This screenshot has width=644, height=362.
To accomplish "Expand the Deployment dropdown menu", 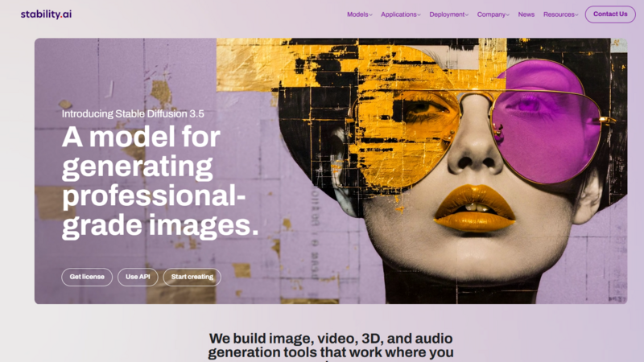I will [448, 14].
